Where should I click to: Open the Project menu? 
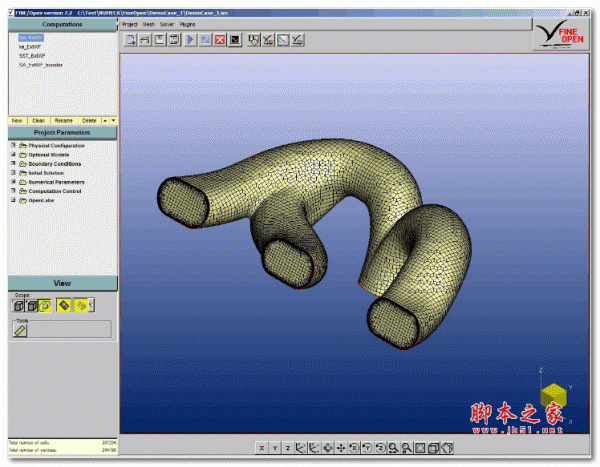(130, 24)
